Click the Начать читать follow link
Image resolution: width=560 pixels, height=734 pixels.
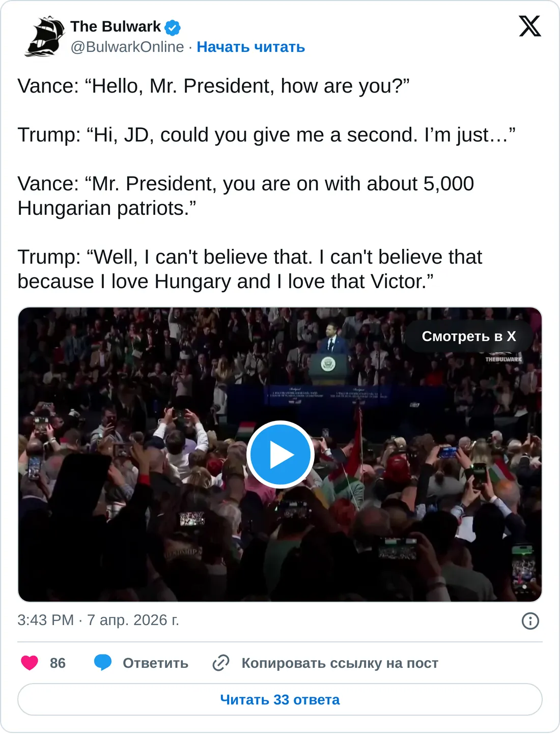250,47
